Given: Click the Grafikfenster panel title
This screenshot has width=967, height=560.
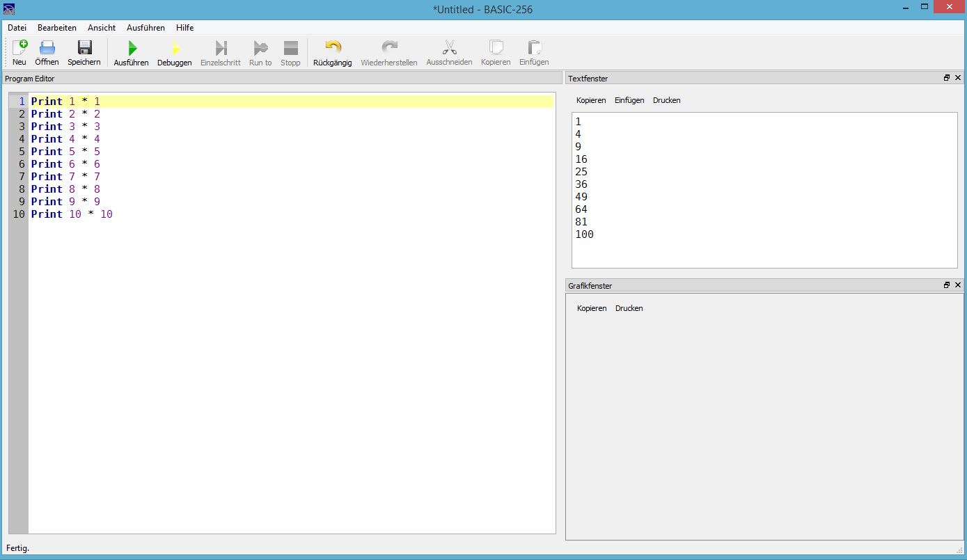Looking at the screenshot, I should coord(590,286).
